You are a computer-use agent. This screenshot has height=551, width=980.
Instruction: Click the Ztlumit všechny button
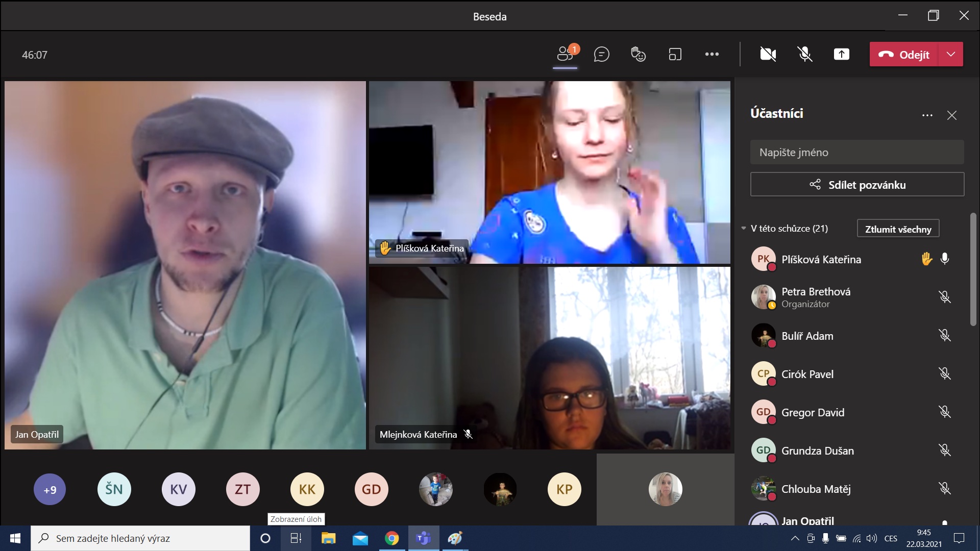point(898,229)
